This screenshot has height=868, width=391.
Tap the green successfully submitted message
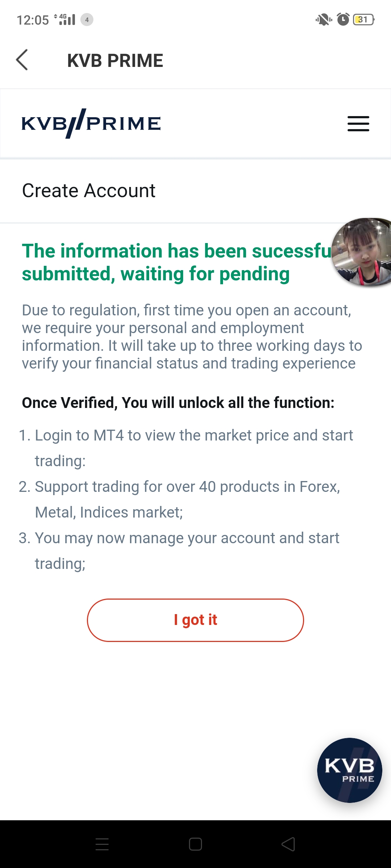tap(177, 262)
